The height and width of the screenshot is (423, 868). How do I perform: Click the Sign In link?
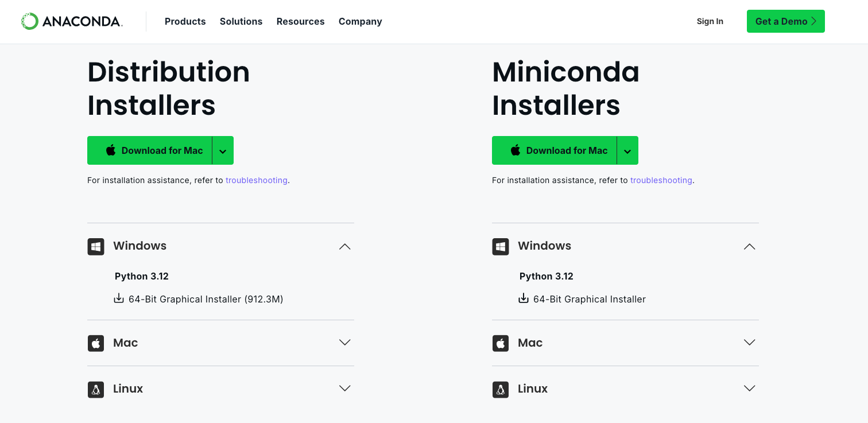tap(710, 21)
